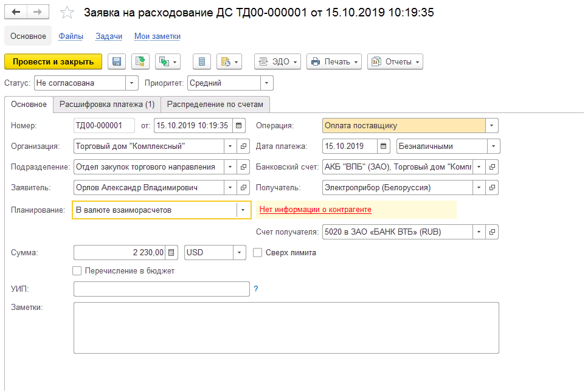
Task: Toggle Перечисление в бюджет checkbox
Action: tap(77, 270)
